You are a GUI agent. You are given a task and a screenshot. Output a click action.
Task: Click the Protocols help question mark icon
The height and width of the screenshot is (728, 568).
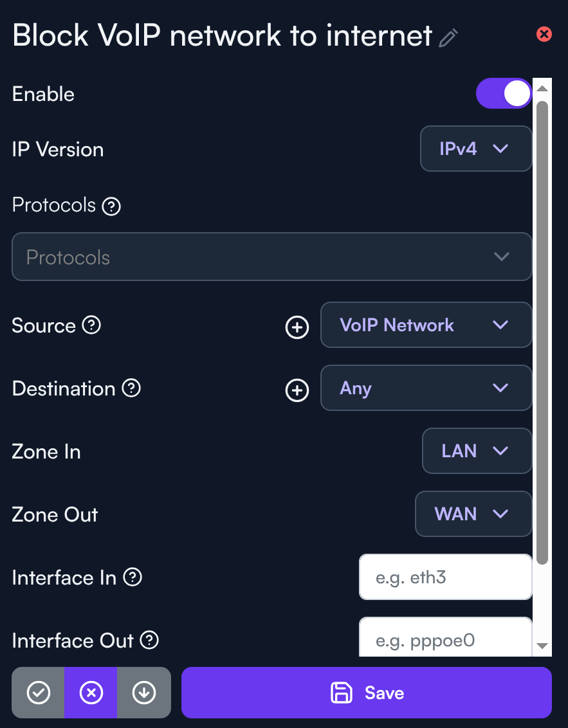click(x=112, y=206)
